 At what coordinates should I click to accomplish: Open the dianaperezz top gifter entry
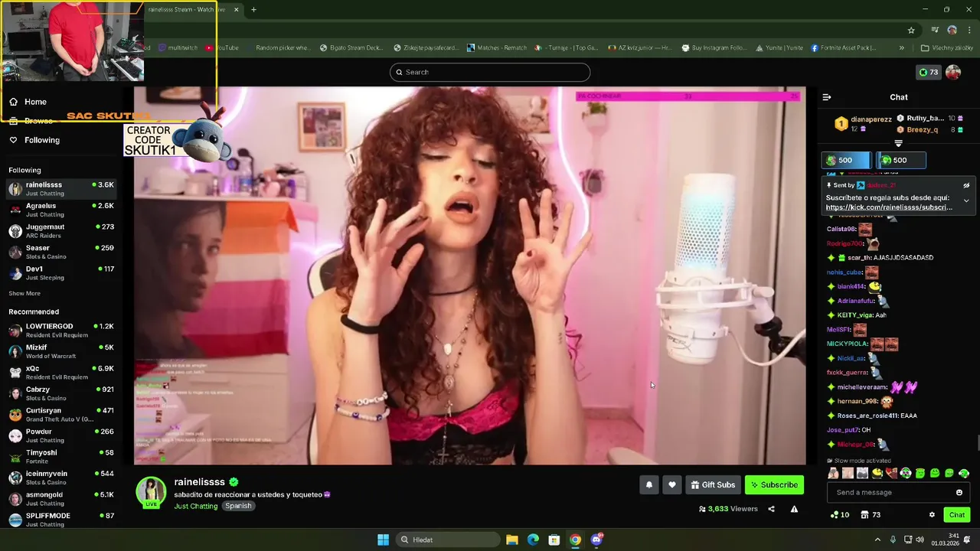pyautogui.click(x=863, y=123)
